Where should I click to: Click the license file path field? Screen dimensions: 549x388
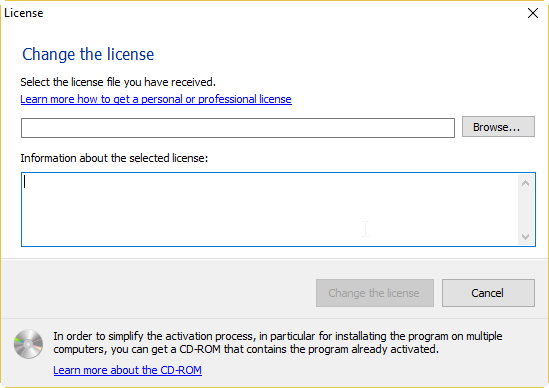point(238,128)
